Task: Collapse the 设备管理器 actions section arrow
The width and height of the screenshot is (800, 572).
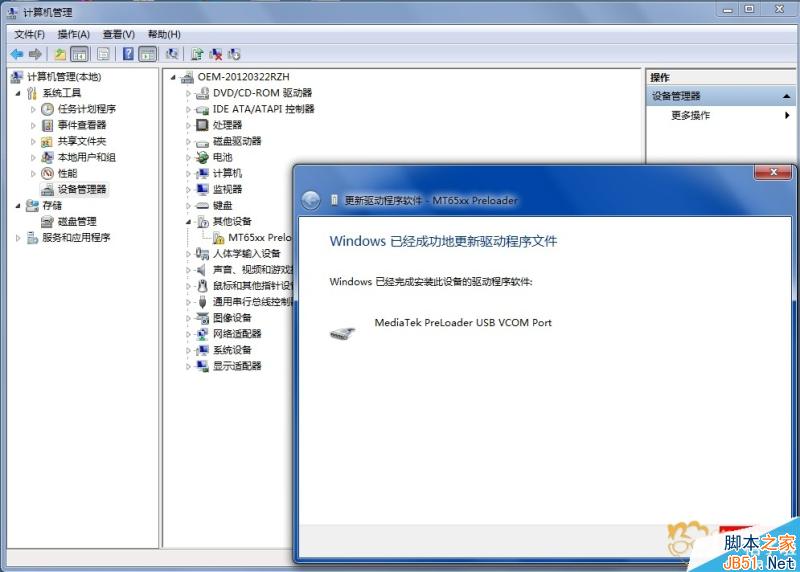Action: point(786,96)
